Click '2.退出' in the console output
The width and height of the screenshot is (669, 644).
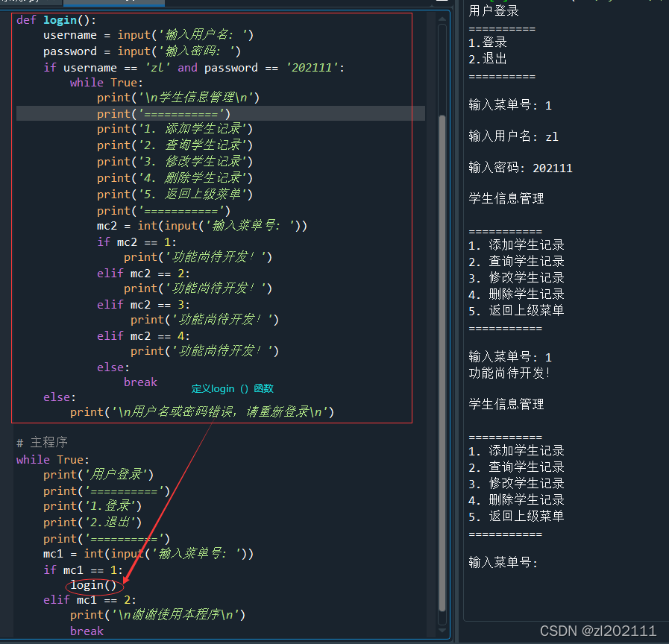point(488,59)
